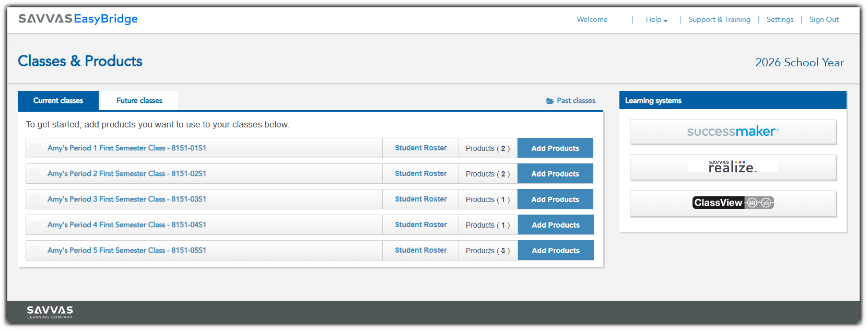View Student Roster for Period 4 class

click(421, 224)
